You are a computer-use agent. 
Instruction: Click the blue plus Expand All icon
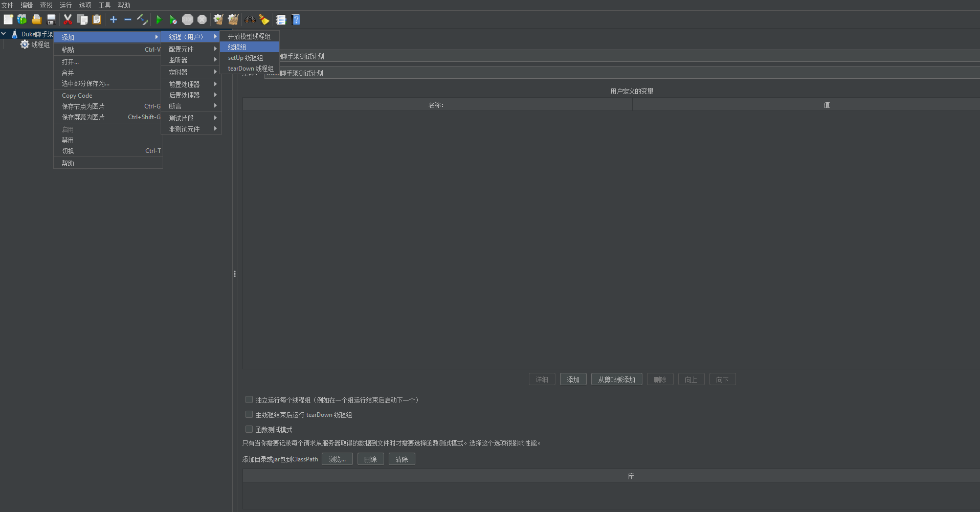click(x=114, y=19)
